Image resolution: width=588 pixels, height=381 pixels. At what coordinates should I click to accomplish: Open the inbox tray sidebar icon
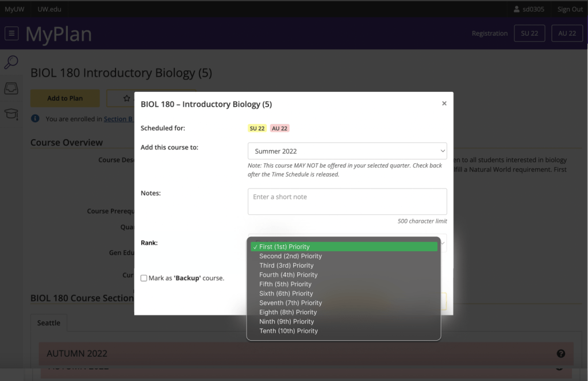click(11, 88)
